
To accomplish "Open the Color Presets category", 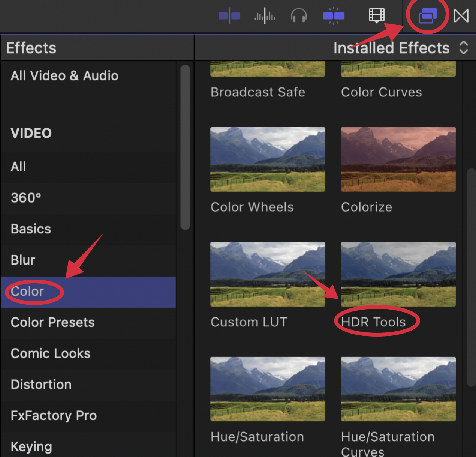I will tap(52, 322).
